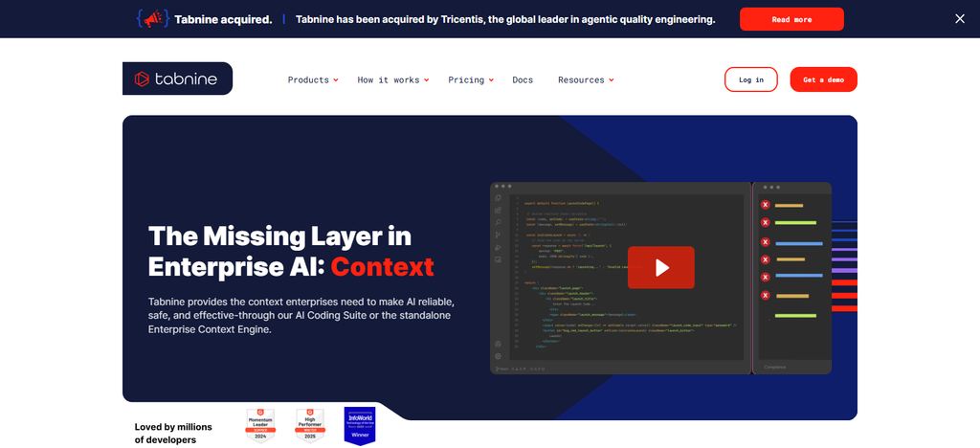Click the megaphone icon in the banner
Screen dimensions: 980x448
point(152,19)
